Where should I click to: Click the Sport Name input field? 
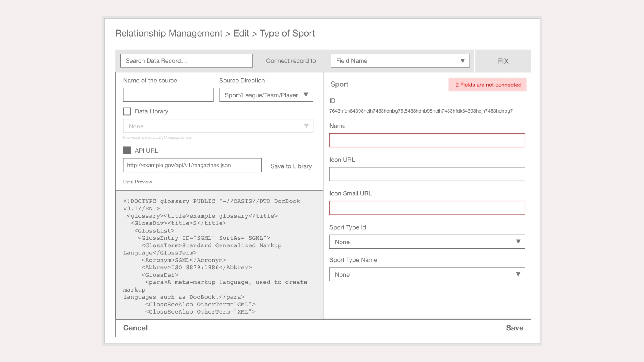[x=427, y=140]
